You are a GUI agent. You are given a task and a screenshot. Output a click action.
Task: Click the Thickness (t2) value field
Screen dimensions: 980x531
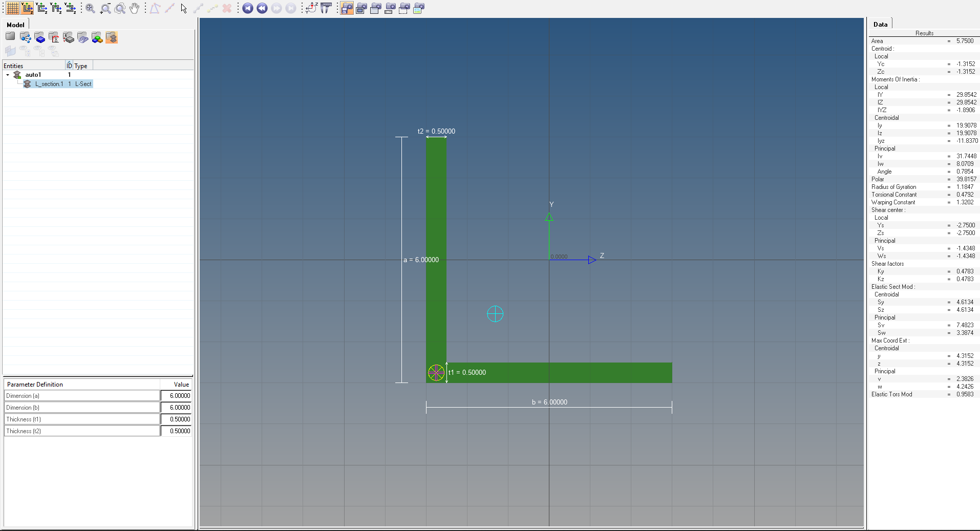[x=176, y=431]
